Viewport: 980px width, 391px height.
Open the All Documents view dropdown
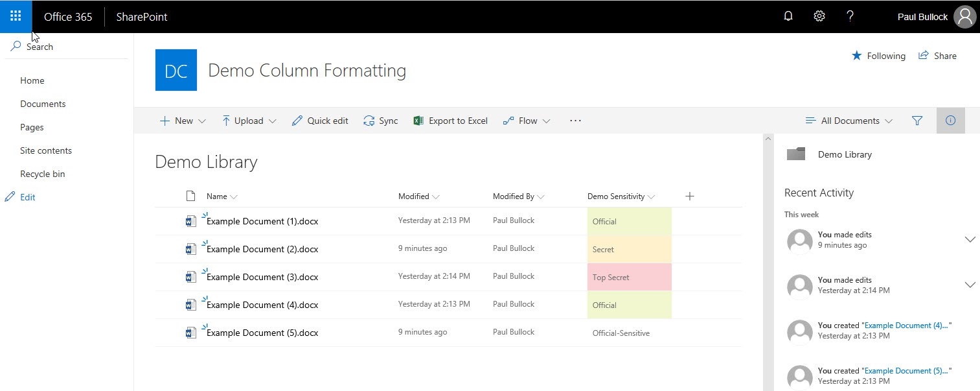click(x=849, y=121)
